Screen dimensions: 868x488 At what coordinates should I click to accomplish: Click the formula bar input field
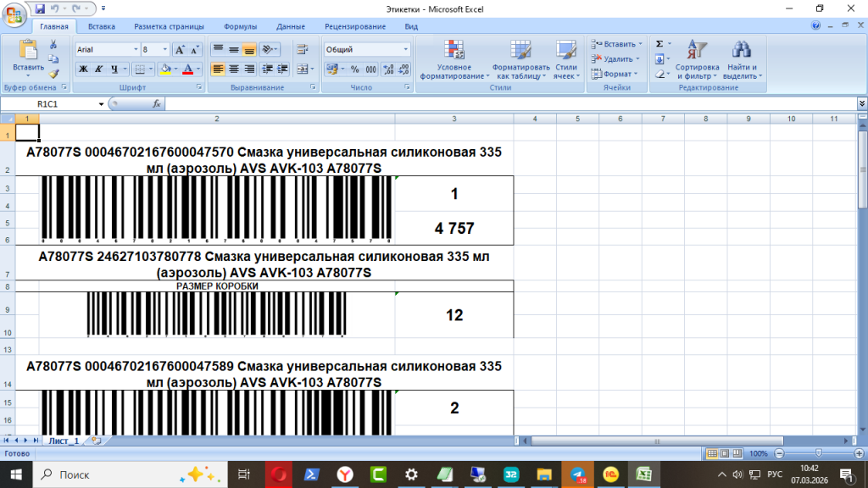click(511, 104)
